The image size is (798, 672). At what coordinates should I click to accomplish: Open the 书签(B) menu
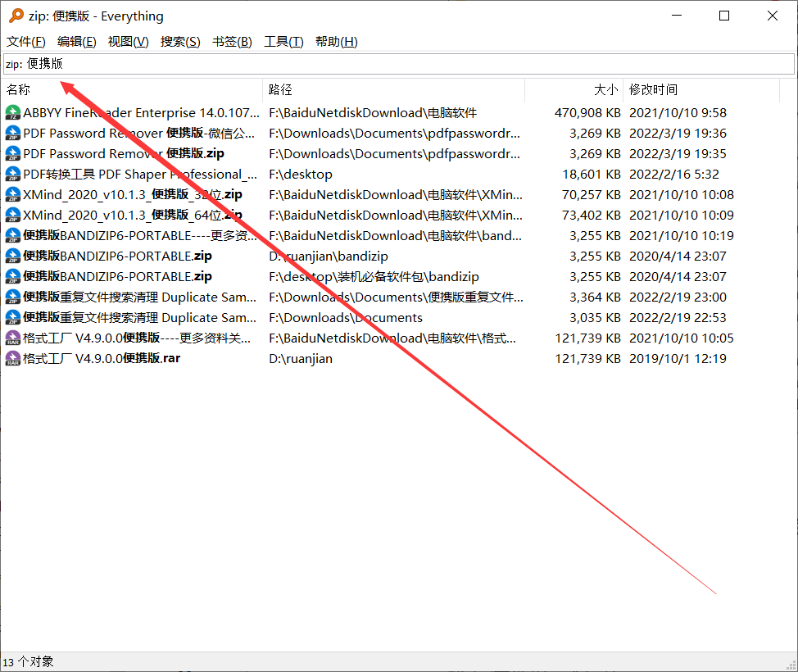coord(232,42)
